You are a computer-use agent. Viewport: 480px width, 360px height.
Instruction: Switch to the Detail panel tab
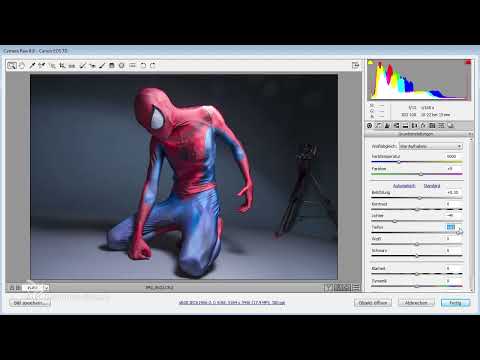pyautogui.click(x=387, y=125)
